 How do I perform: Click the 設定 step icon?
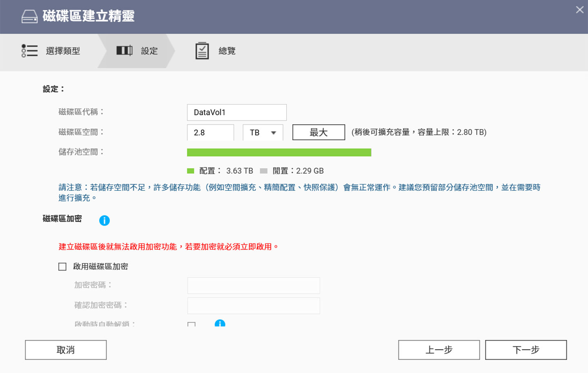(x=124, y=51)
